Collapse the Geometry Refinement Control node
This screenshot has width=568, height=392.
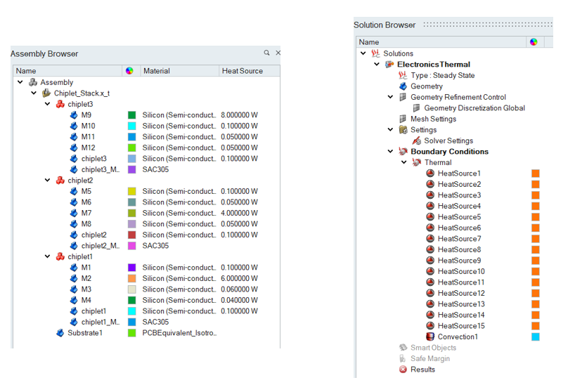[x=391, y=98]
